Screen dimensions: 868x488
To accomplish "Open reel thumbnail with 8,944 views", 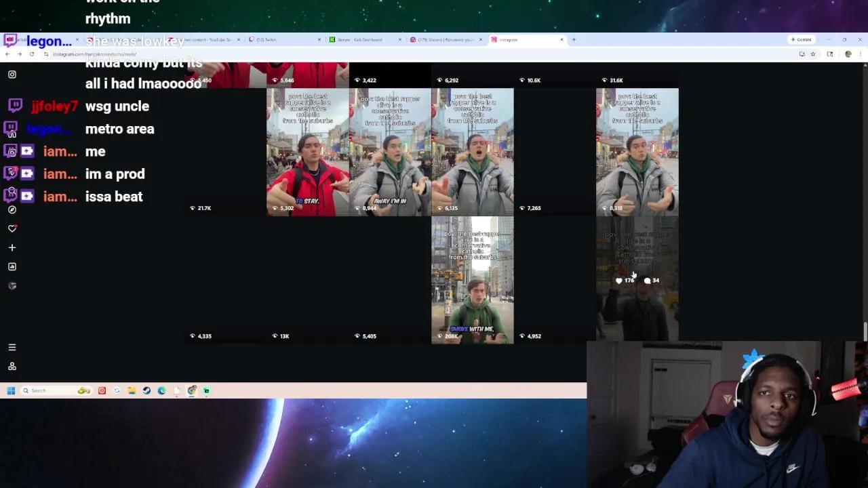I will [390, 152].
